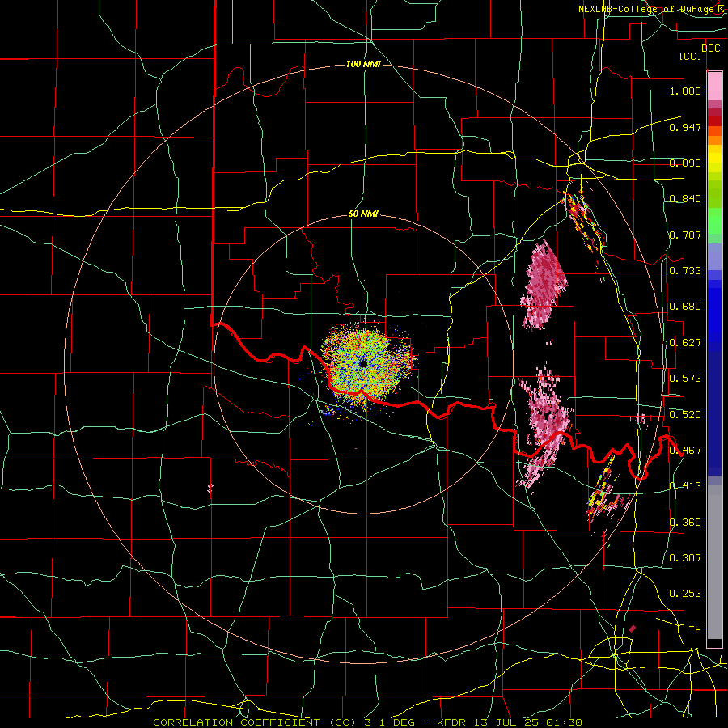Click the 0.627 legend value

[x=685, y=343]
